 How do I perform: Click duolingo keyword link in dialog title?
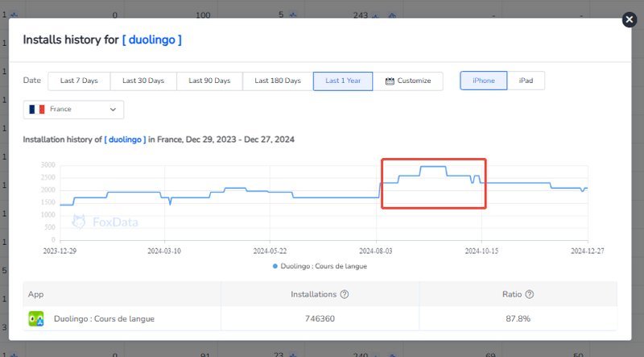[x=152, y=40]
